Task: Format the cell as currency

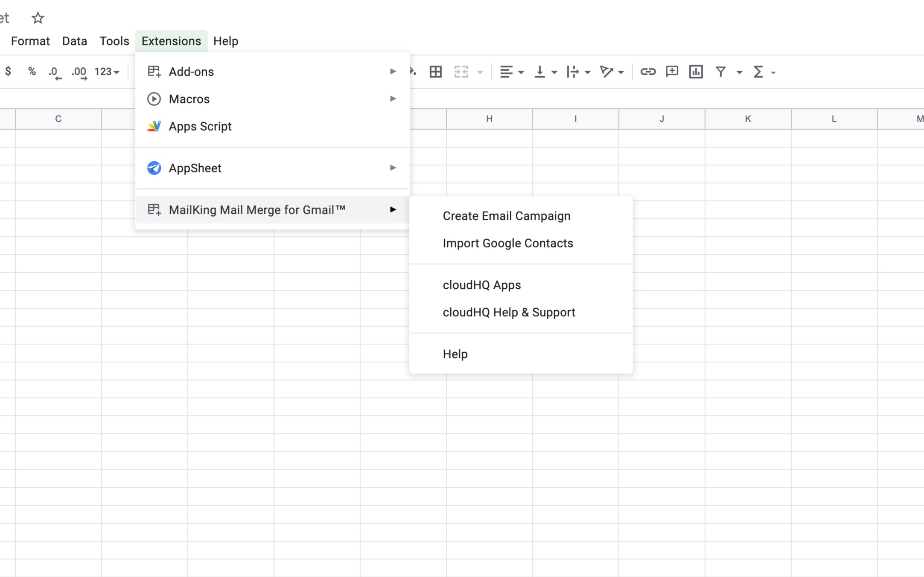Action: coord(8,72)
